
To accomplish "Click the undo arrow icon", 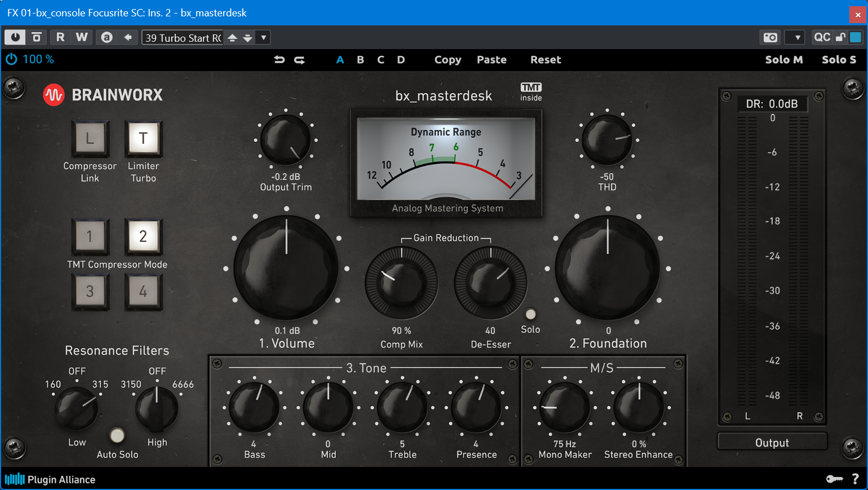I will click(280, 59).
